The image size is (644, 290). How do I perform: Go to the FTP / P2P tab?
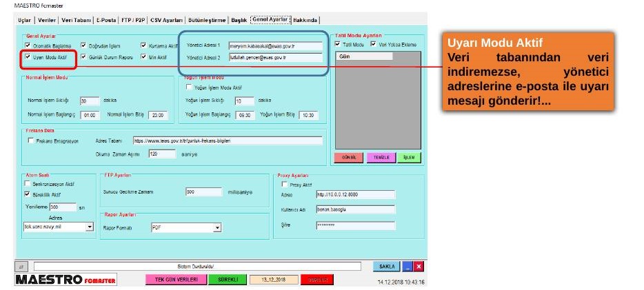(133, 20)
